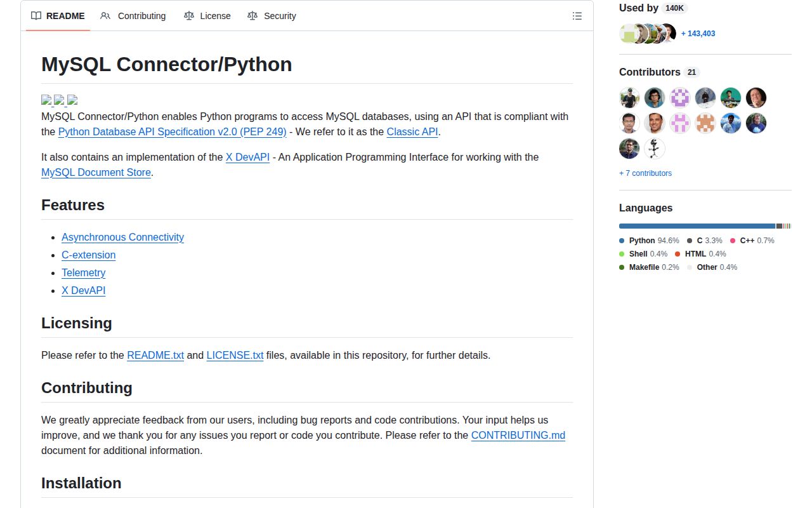
Task: Open the Python Database API Specification v2.0 link
Action: pyautogui.click(x=172, y=131)
